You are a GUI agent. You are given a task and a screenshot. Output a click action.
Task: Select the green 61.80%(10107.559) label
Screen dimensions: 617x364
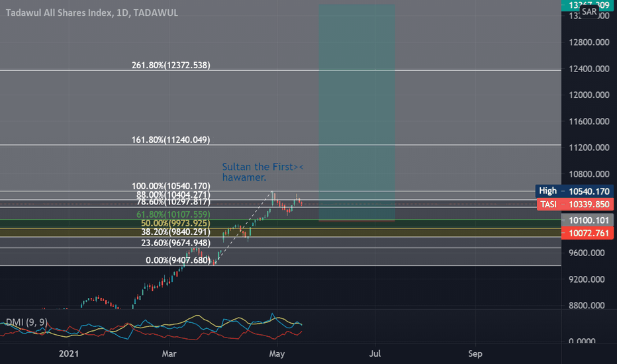[x=173, y=214]
